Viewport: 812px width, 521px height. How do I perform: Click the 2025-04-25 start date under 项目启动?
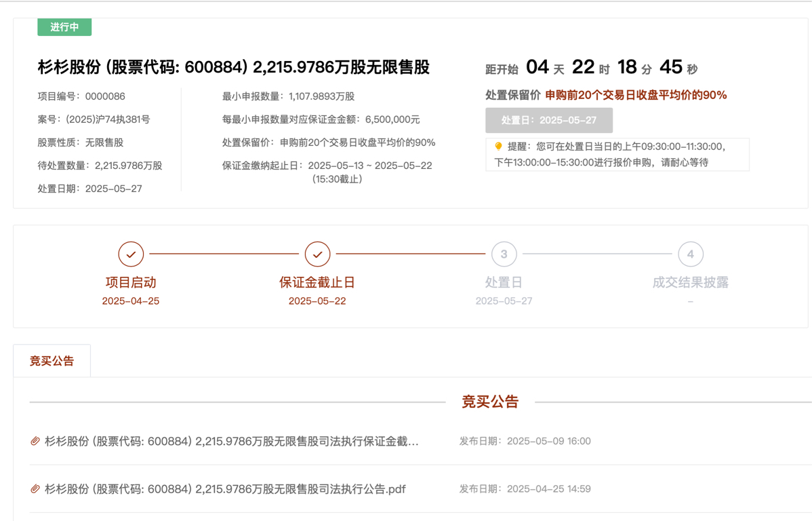click(x=131, y=301)
